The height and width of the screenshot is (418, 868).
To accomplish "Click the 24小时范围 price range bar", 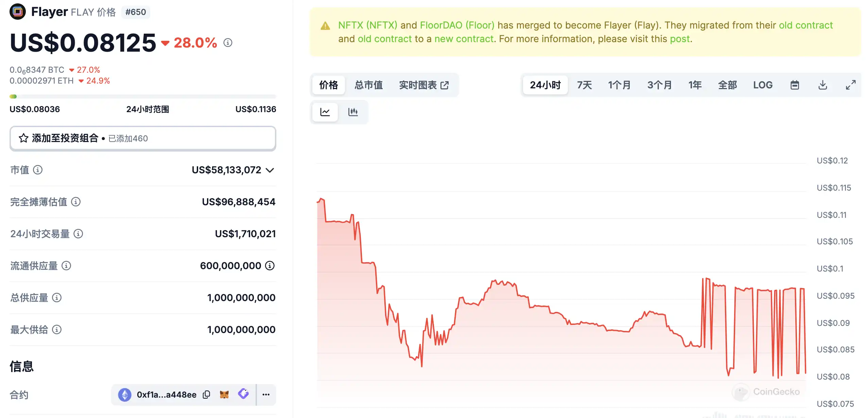I will [x=143, y=97].
